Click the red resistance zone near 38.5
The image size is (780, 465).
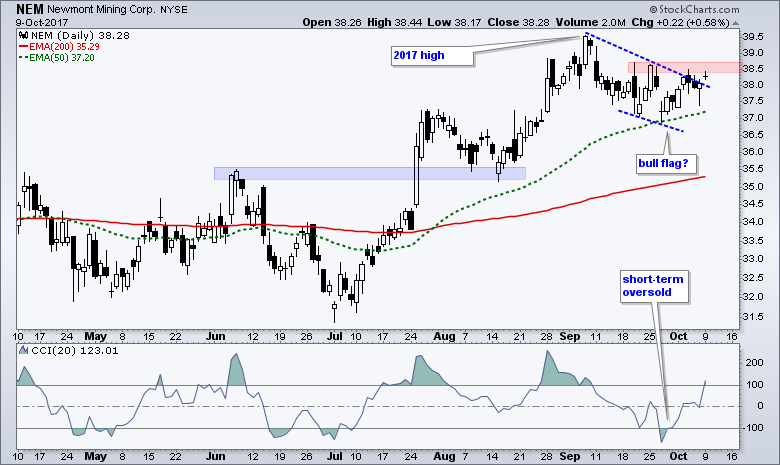click(x=683, y=68)
